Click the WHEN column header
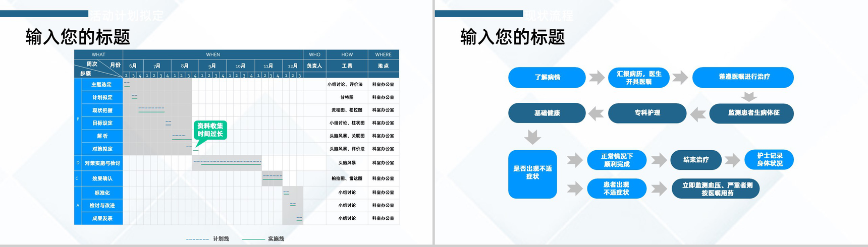Image resolution: width=868 pixels, height=247 pixels. click(212, 54)
